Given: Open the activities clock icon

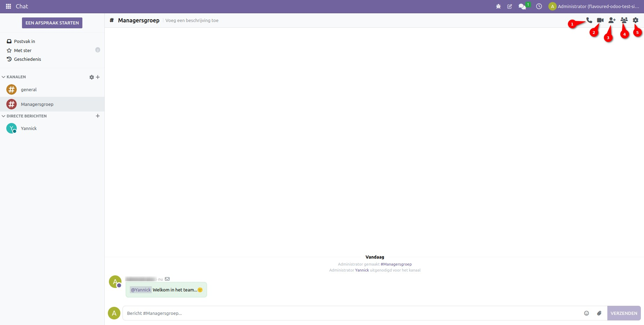Looking at the screenshot, I should (x=539, y=6).
